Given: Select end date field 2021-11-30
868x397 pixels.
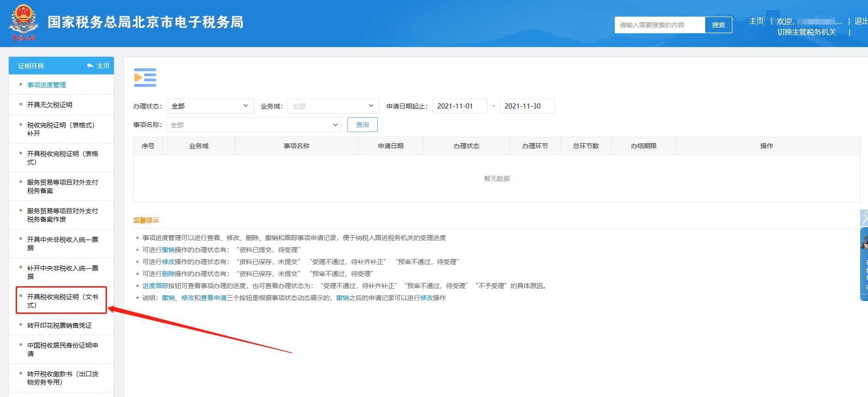Looking at the screenshot, I should (527, 106).
